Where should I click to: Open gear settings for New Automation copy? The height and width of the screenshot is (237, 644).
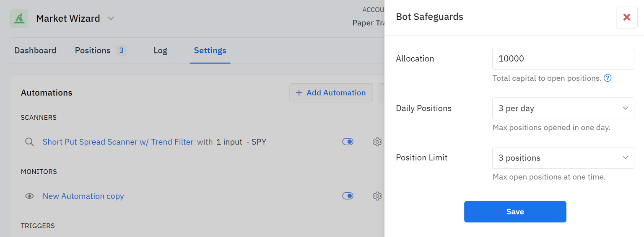click(377, 196)
